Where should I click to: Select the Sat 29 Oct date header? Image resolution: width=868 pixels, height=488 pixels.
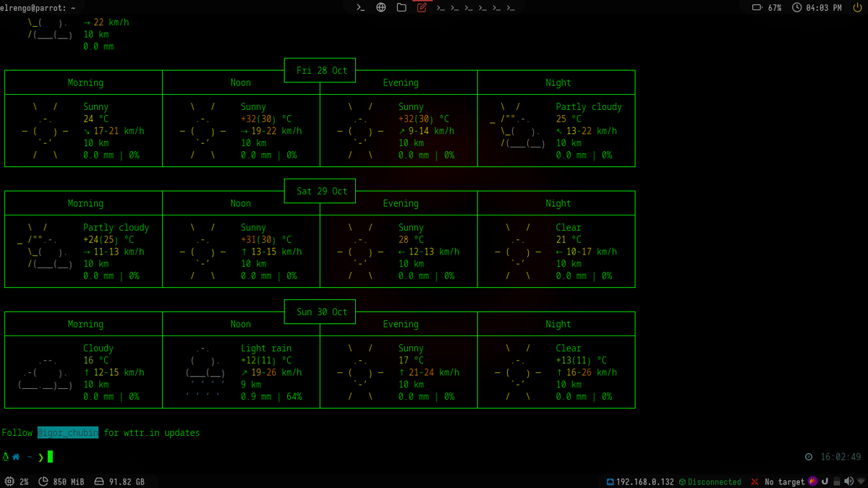322,191
